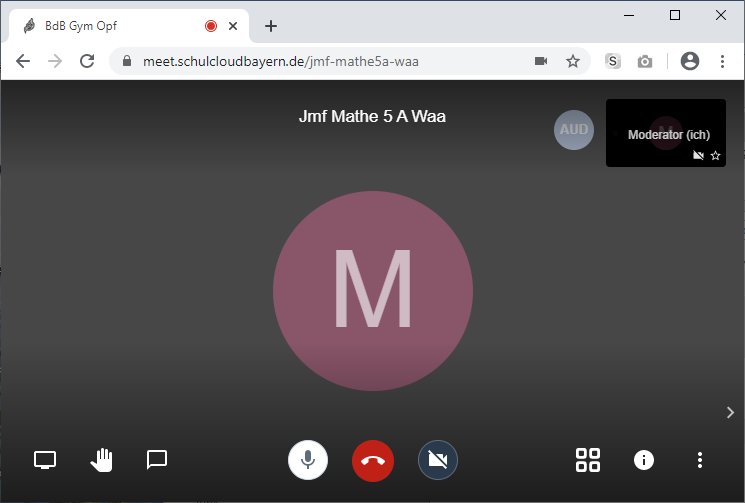The width and height of the screenshot is (745, 503).
Task: Click the camera screenshot extension icon
Action: pos(645,61)
